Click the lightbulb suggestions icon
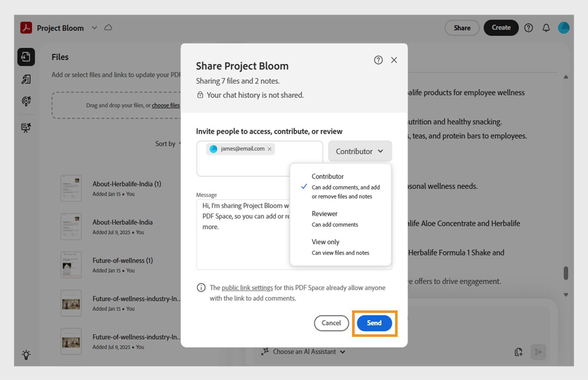Viewport: 588px width, 380px height. click(x=26, y=355)
